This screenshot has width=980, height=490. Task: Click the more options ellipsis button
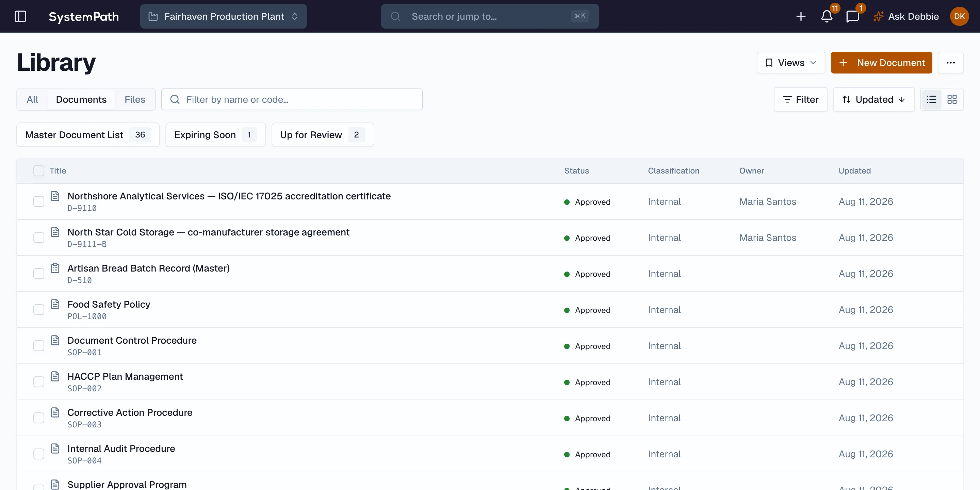point(950,63)
